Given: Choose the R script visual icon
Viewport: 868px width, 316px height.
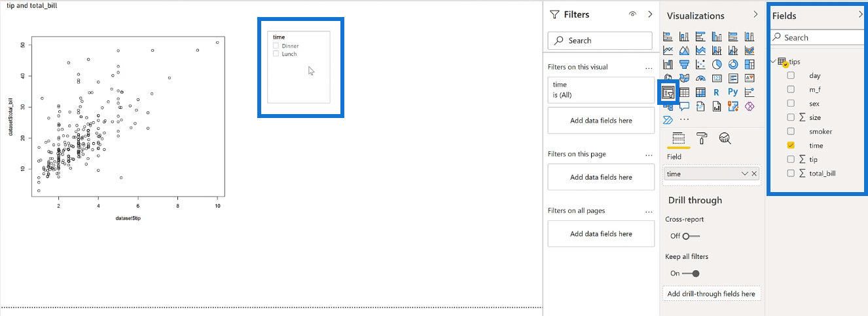Looking at the screenshot, I should [x=717, y=92].
